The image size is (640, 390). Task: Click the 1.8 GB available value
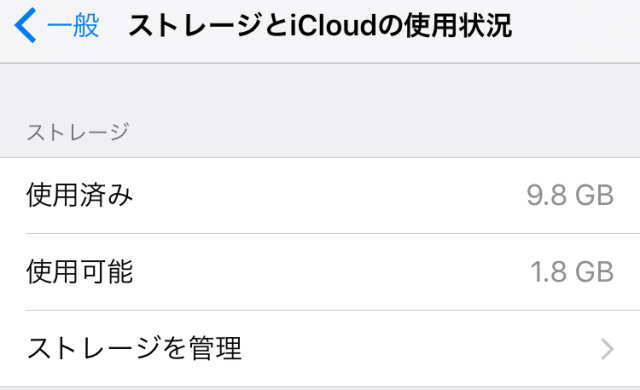572,272
